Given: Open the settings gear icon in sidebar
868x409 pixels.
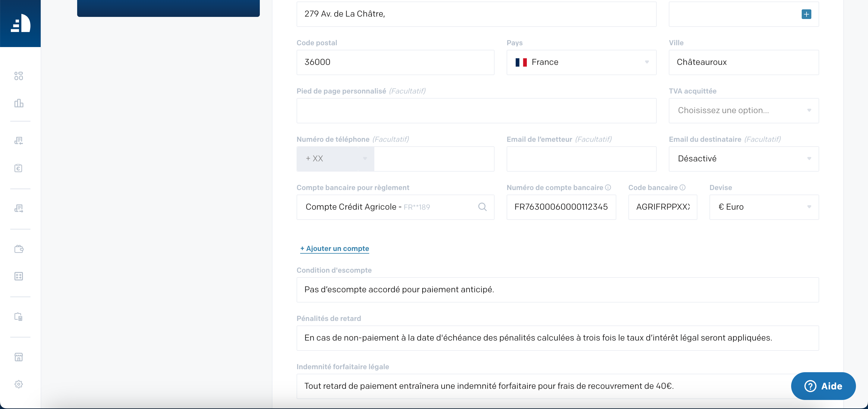Looking at the screenshot, I should pyautogui.click(x=19, y=384).
